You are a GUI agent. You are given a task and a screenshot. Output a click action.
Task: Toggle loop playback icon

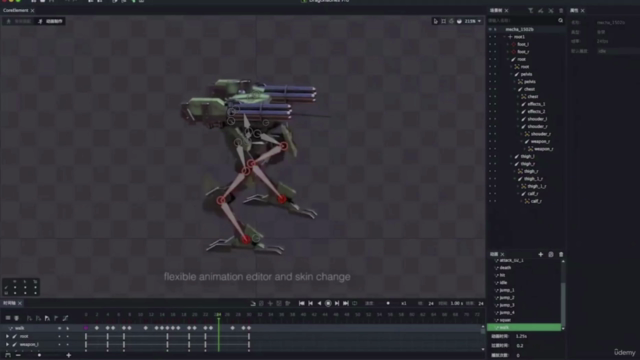point(355,303)
